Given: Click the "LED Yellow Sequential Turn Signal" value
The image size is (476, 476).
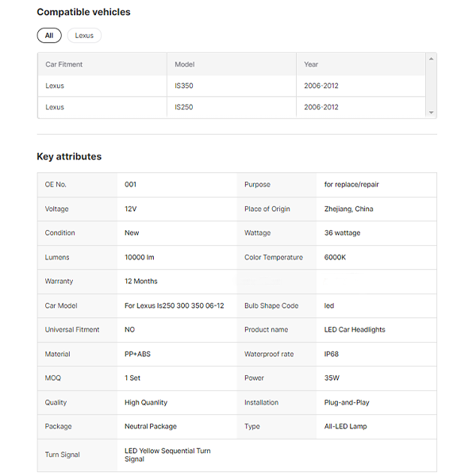Looking at the screenshot, I should (x=167, y=455).
